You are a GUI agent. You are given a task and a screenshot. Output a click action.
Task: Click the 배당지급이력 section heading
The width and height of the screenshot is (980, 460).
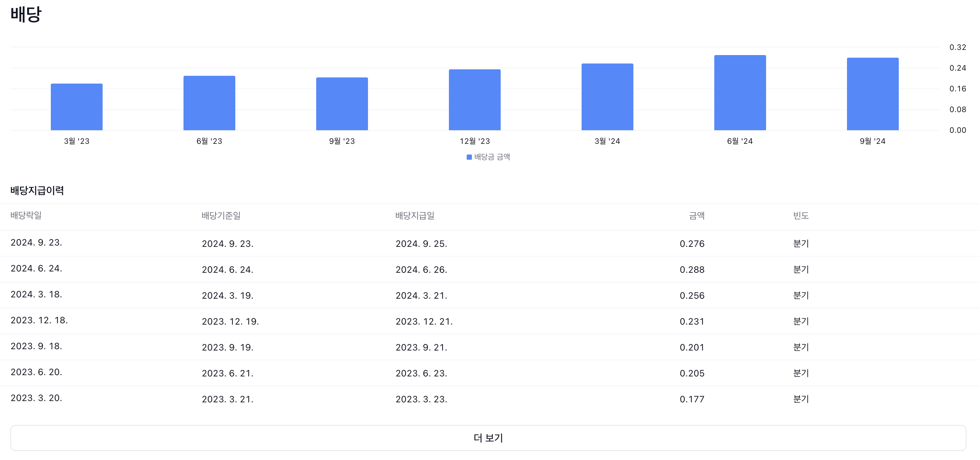pyautogui.click(x=37, y=190)
